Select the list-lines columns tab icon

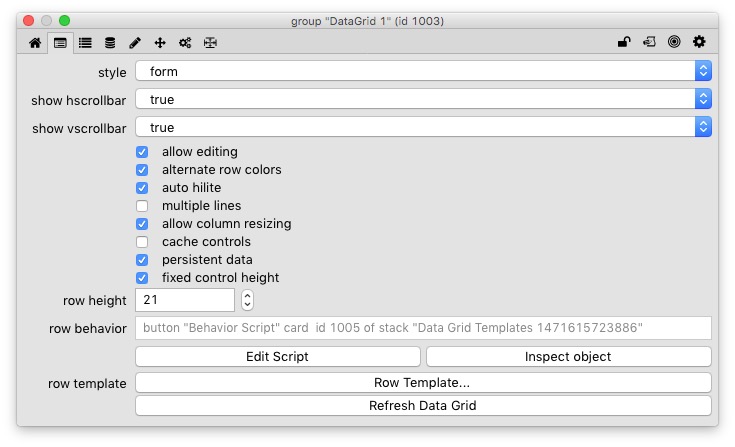tap(85, 43)
